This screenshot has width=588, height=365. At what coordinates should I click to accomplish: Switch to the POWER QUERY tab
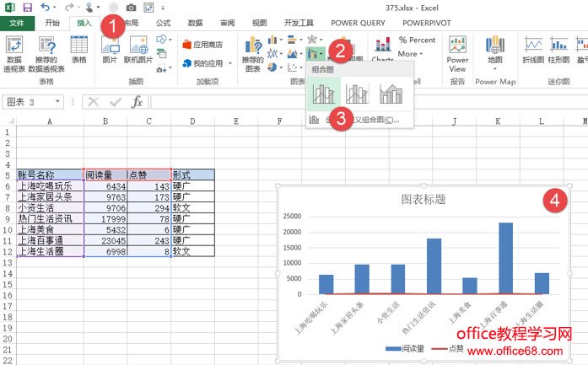(x=358, y=23)
